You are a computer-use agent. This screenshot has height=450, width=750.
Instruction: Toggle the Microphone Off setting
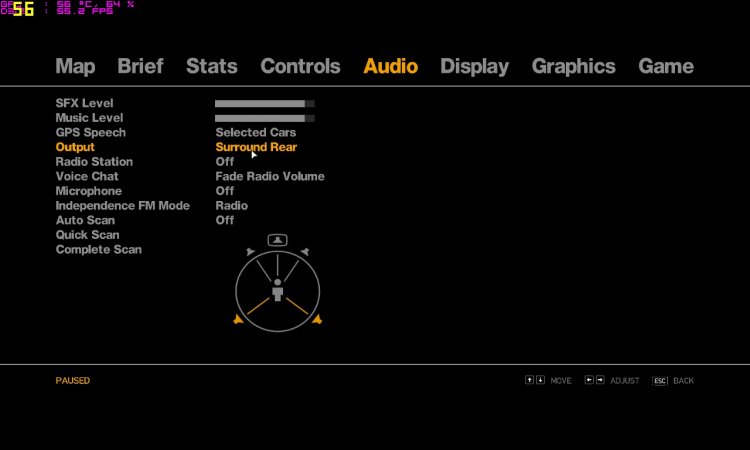coord(225,191)
